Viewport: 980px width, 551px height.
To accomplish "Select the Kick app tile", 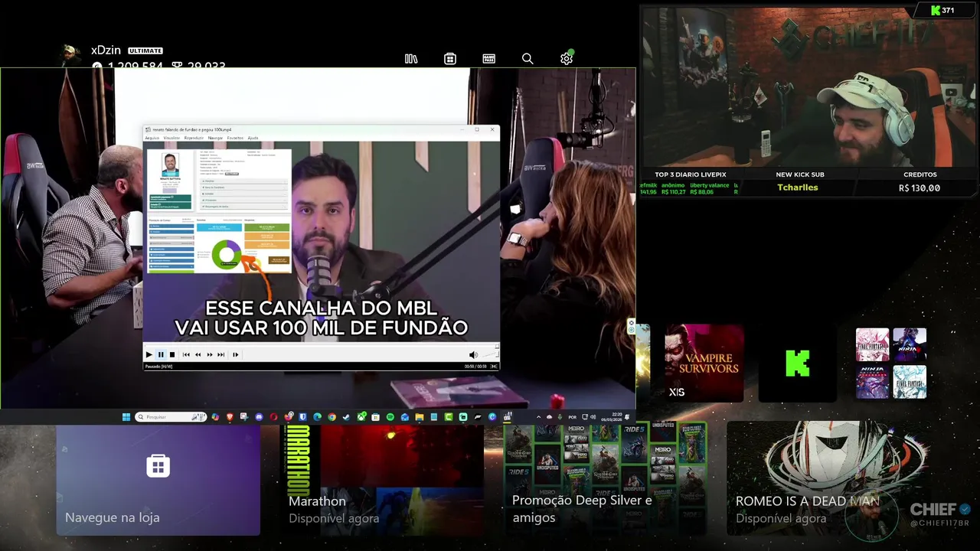I will (x=797, y=364).
